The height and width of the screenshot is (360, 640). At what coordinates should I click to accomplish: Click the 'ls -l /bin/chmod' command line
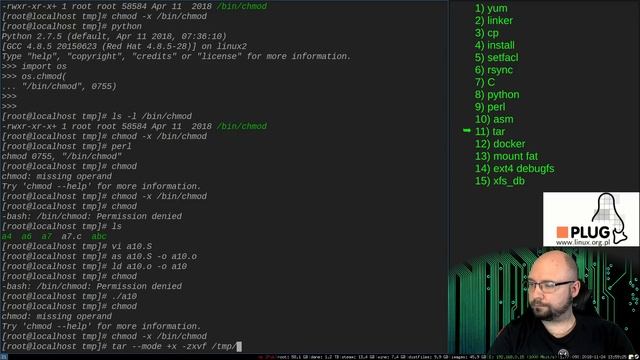[97, 116]
